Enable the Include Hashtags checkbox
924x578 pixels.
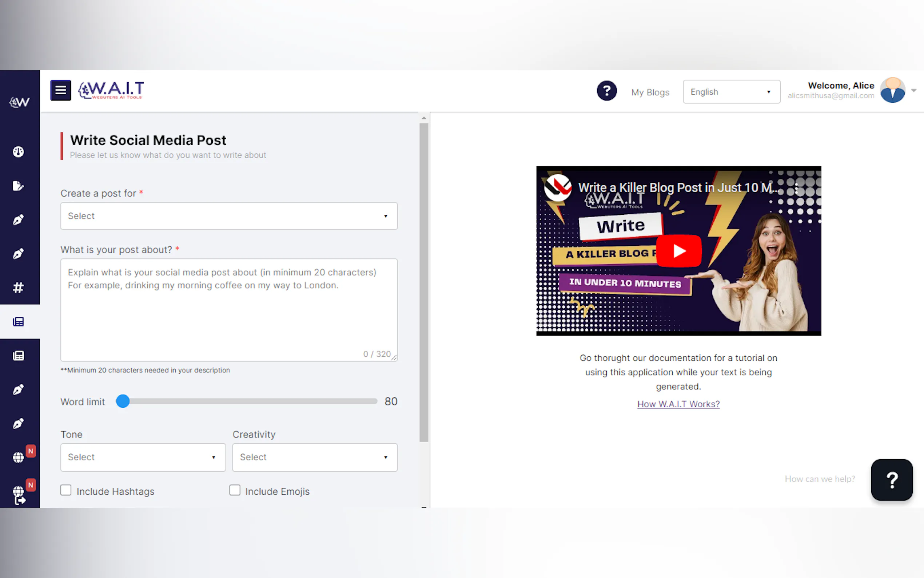tap(66, 490)
